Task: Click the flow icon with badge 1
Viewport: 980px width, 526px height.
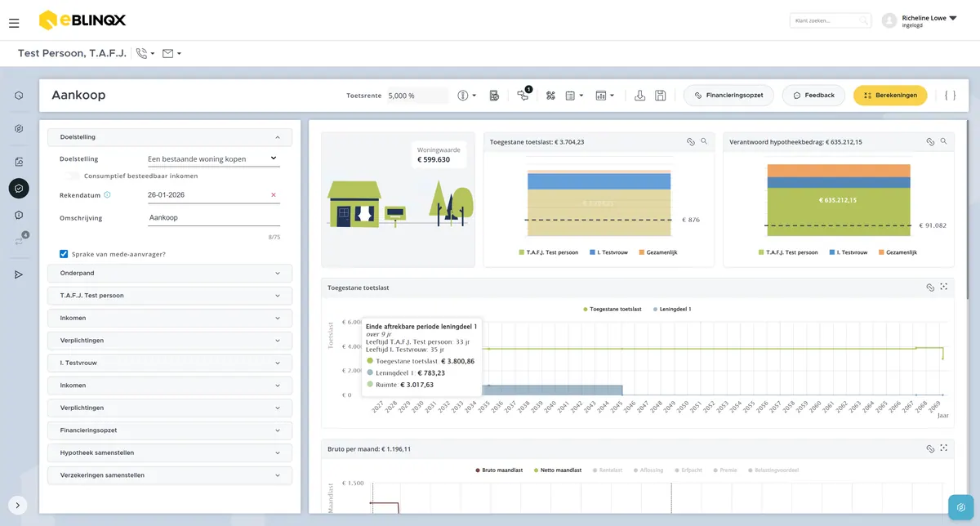Action: click(523, 96)
